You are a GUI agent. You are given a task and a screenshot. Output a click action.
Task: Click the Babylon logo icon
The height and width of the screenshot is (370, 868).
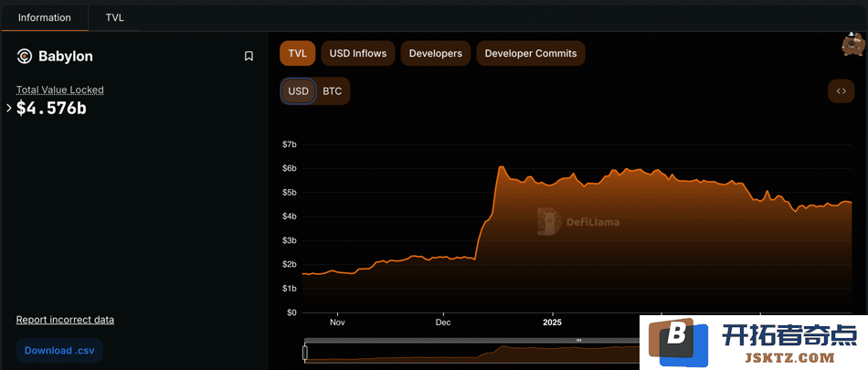click(25, 56)
